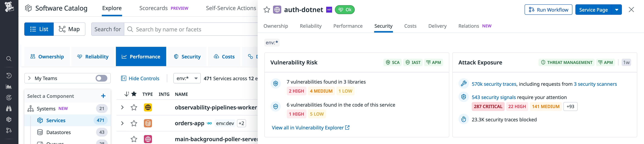Image resolution: width=644 pixels, height=144 pixels.
Task: Switch to the Reliability tab in panel
Action: pos(310,26)
